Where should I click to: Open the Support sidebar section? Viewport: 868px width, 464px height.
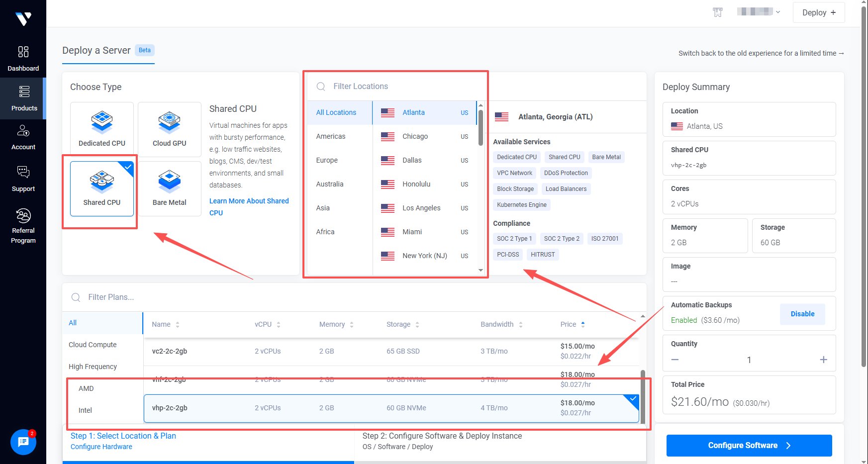tap(23, 179)
